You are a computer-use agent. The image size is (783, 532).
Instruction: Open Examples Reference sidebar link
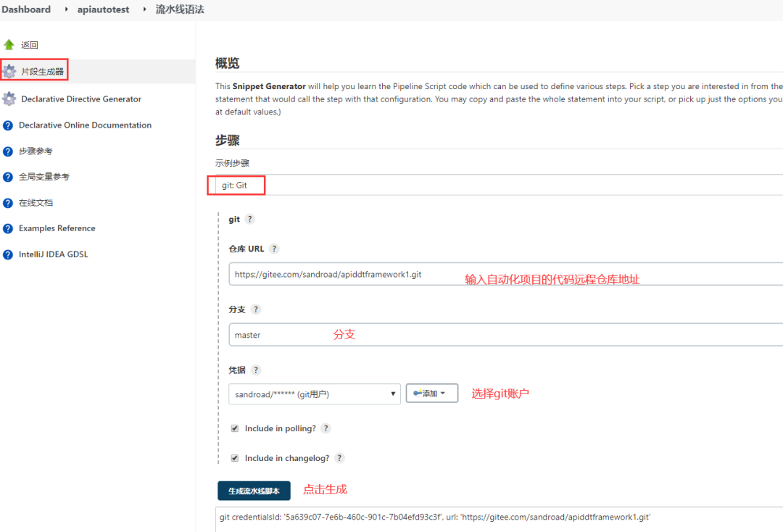pos(57,228)
